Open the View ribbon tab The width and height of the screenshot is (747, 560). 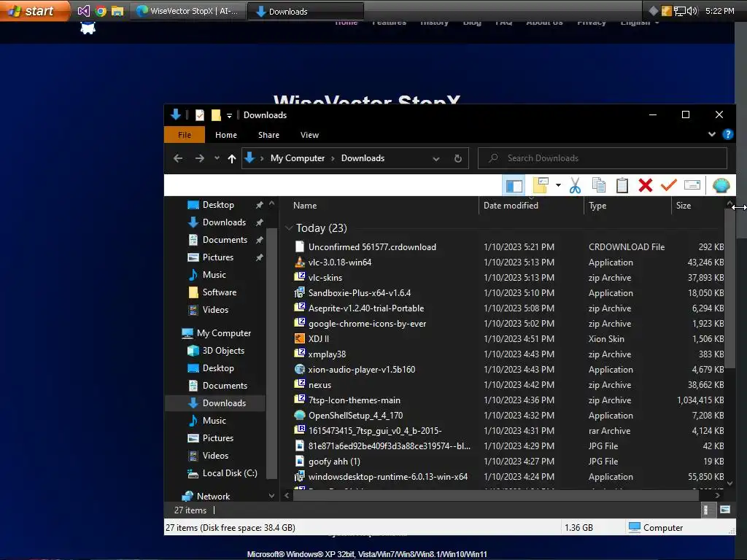point(309,135)
